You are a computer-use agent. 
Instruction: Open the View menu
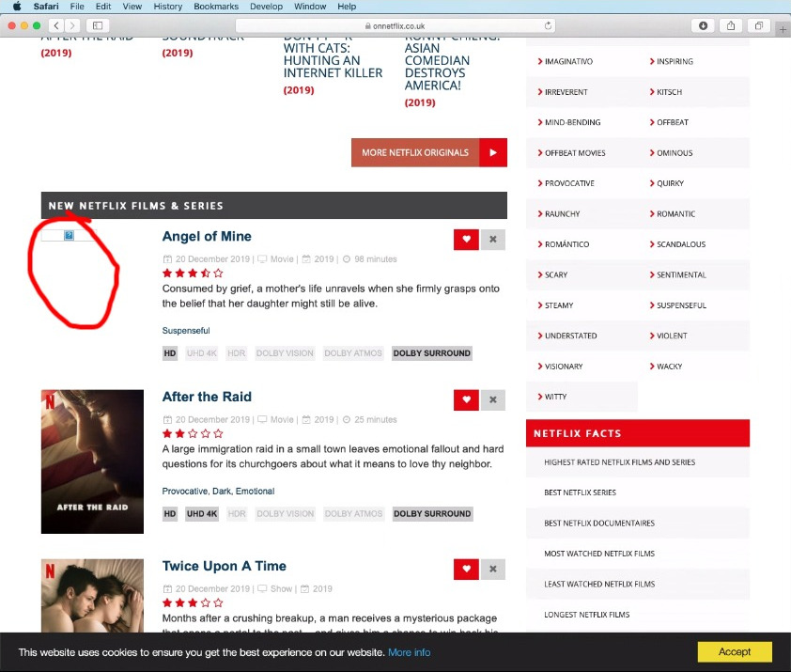[132, 7]
